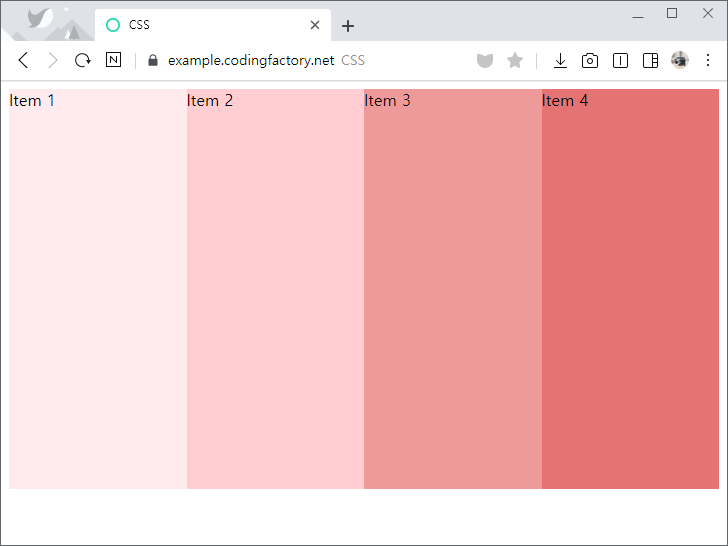The width and height of the screenshot is (728, 546).
Task: Bookmark this page with the star
Action: [x=515, y=60]
